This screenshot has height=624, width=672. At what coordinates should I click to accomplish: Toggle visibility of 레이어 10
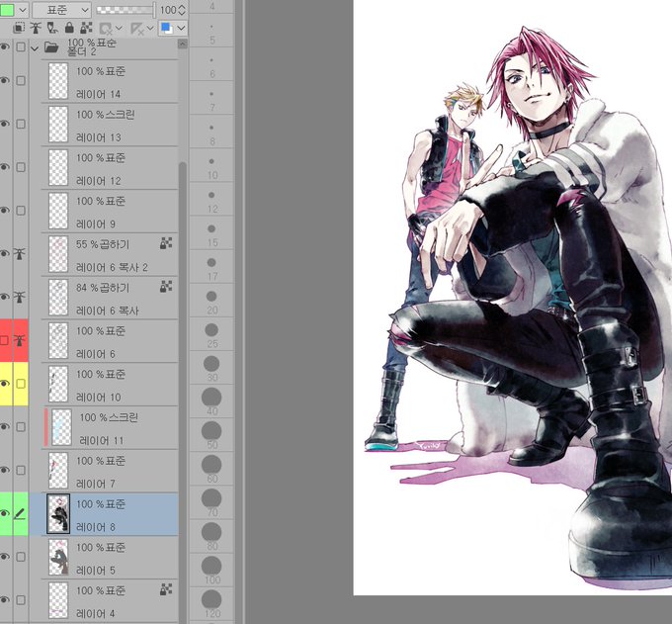[x=5, y=384]
